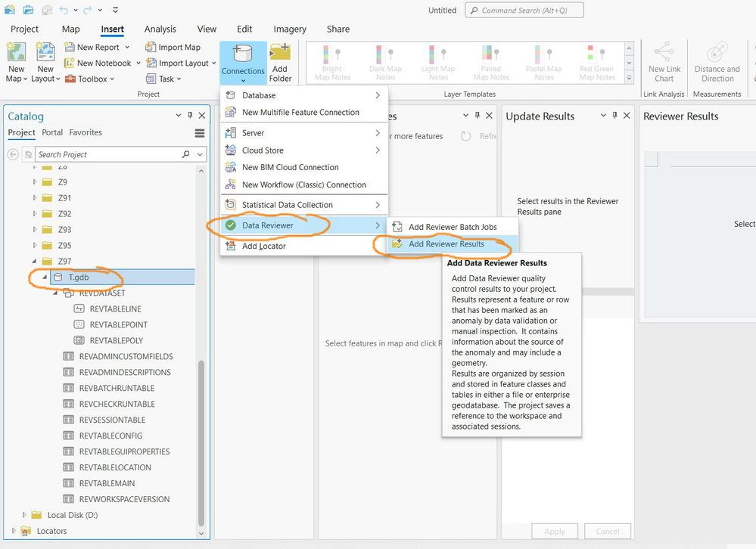This screenshot has height=549, width=756.
Task: Switch to the View ribbon tab
Action: coord(207,29)
